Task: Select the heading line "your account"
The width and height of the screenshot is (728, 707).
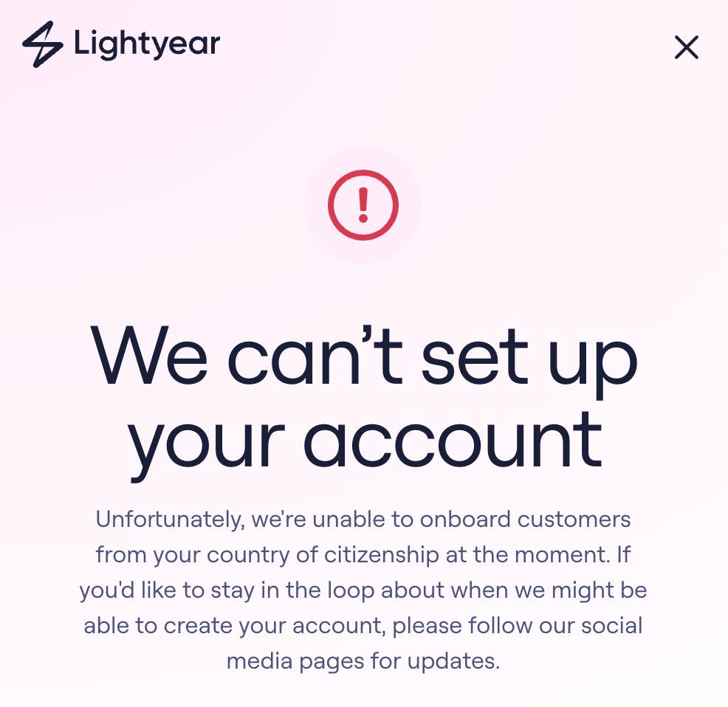Action: click(365, 445)
